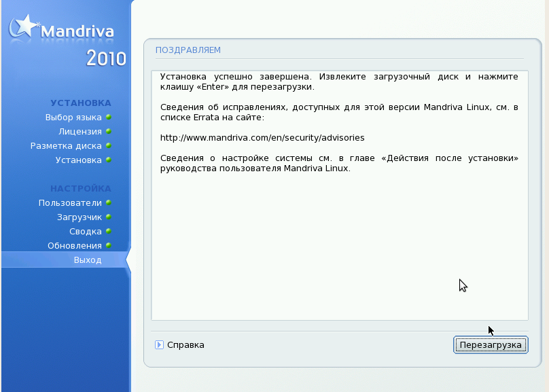Click the paragraph mentioning Errata list
Viewport: 549px width, 392px height.
click(339, 112)
